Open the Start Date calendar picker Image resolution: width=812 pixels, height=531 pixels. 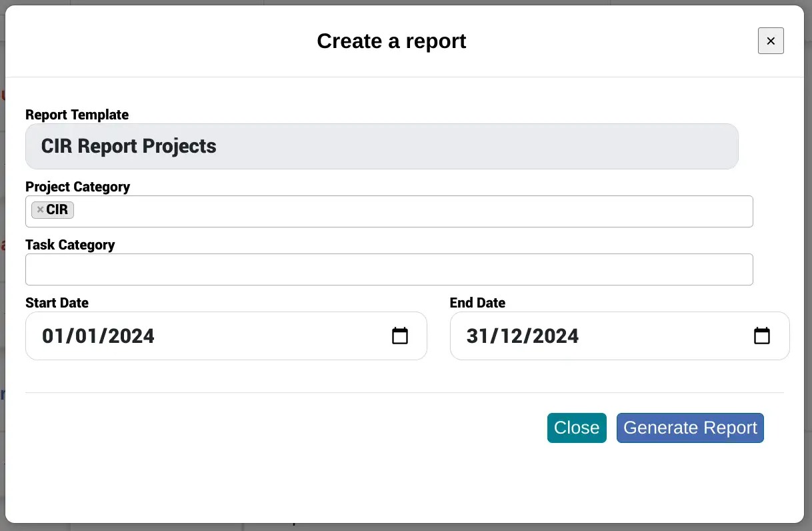pyautogui.click(x=400, y=336)
